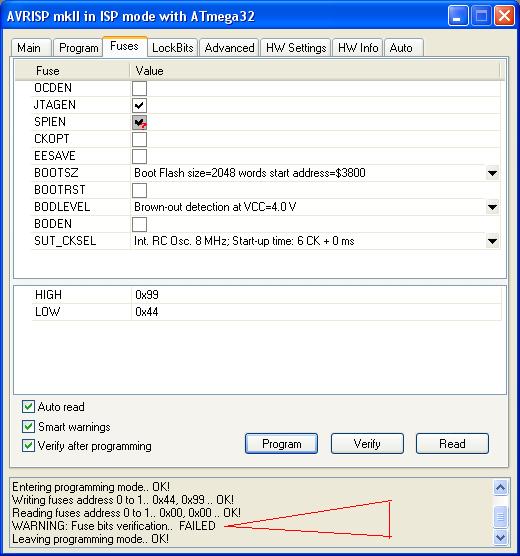Toggle the SPIEN fuse checkbox
The width and height of the screenshot is (520, 556).
(139, 122)
